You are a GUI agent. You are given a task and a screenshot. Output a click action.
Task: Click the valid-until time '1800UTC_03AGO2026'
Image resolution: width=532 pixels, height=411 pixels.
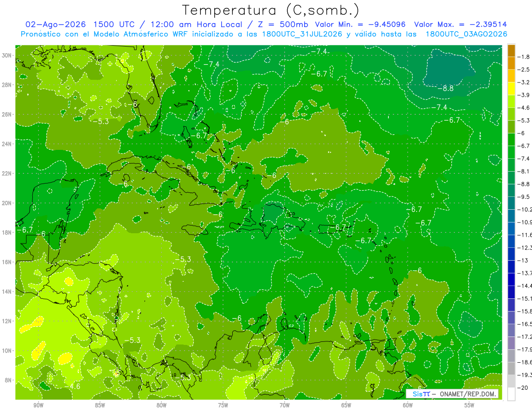coord(466,34)
